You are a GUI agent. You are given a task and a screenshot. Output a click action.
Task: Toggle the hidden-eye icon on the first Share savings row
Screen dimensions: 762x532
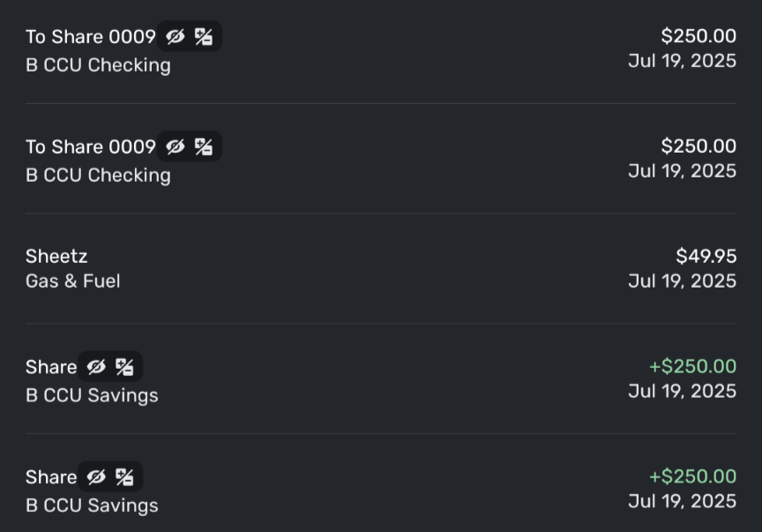[x=96, y=367]
